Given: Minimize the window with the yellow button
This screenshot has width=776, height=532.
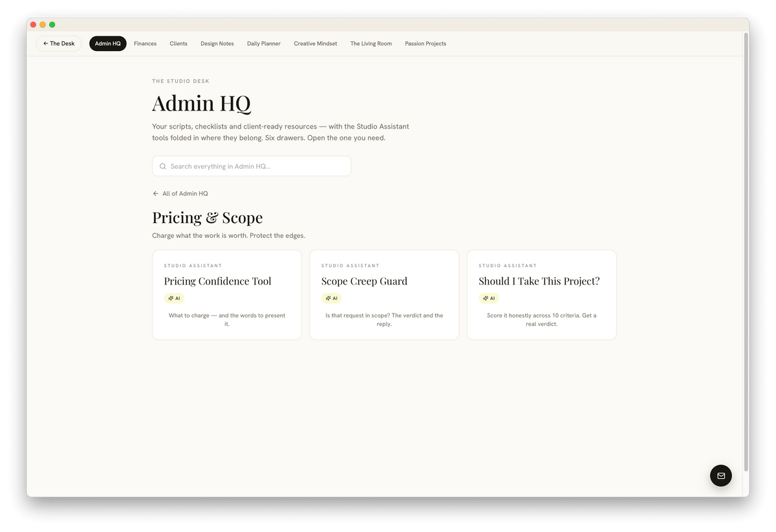Looking at the screenshot, I should 43,25.
